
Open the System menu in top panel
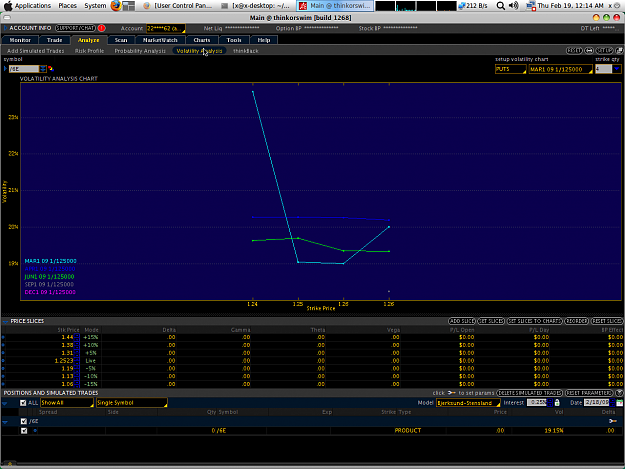[95, 6]
